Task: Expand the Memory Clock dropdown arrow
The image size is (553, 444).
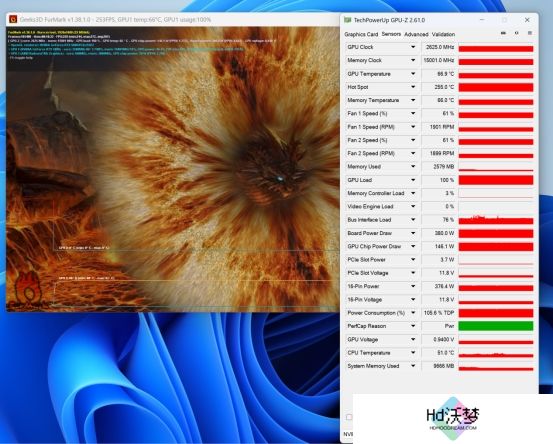Action: 413,60
